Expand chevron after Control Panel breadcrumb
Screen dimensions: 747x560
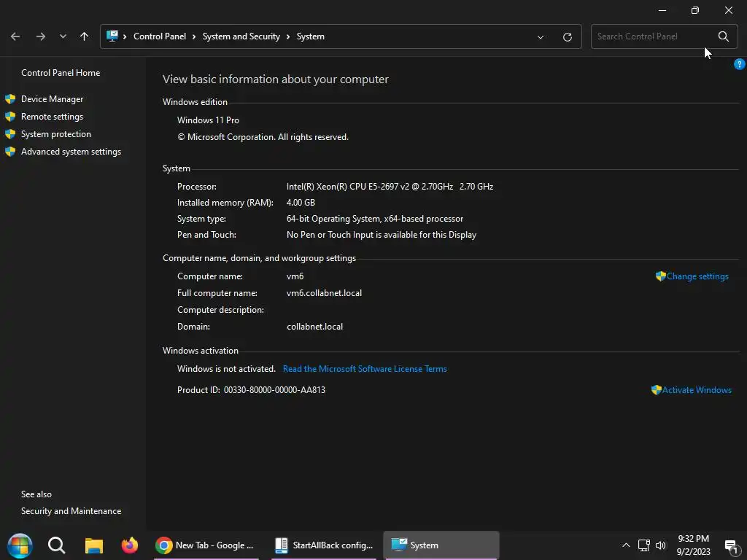pos(194,36)
